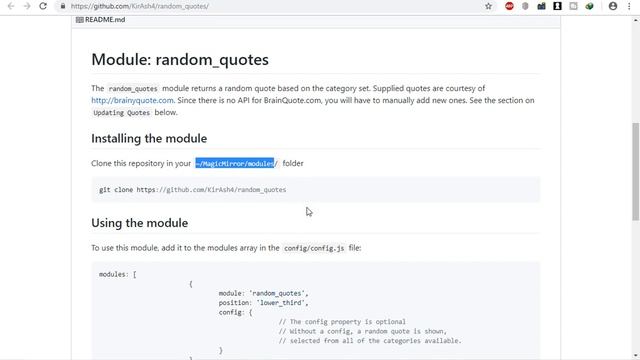The image size is (640, 360).
Task: Click the 'Module: random_quotes' heading
Action: point(180,60)
